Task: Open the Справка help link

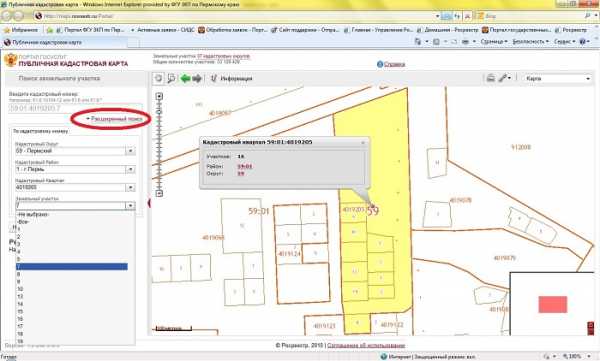Action: point(394,64)
